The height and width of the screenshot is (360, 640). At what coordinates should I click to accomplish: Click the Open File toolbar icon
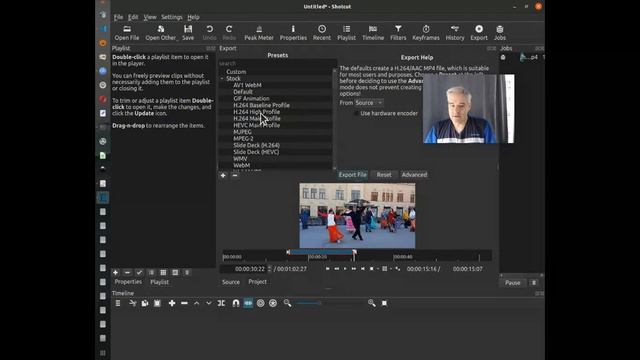tap(127, 33)
